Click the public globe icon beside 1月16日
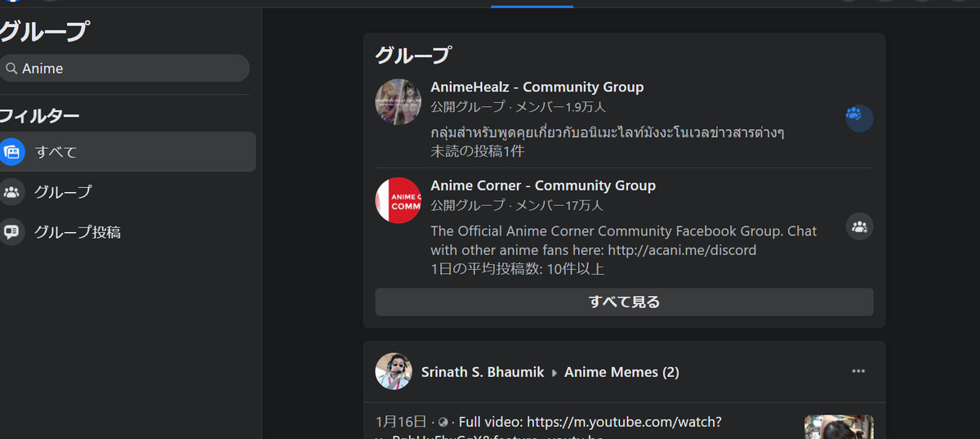The width and height of the screenshot is (980, 439). coord(443,423)
